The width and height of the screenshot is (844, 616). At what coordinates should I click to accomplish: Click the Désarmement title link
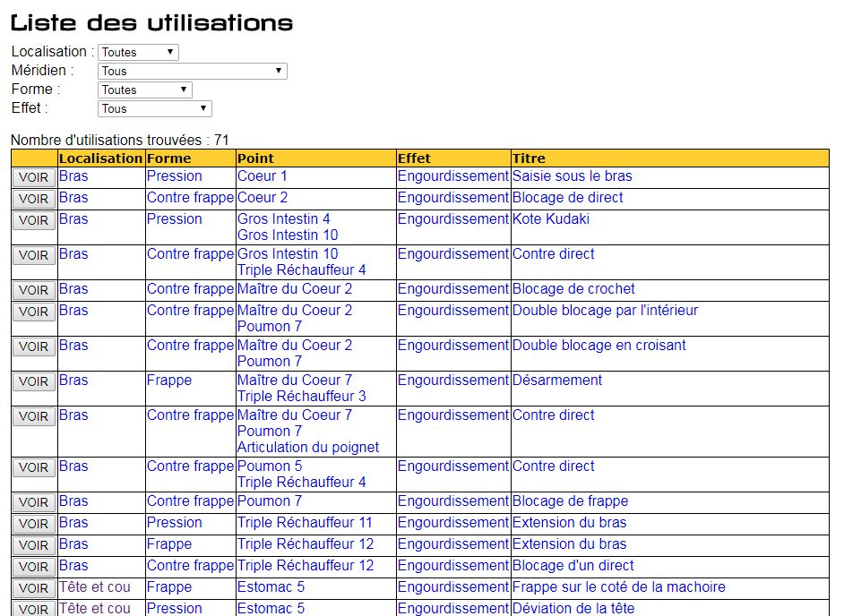coord(556,381)
